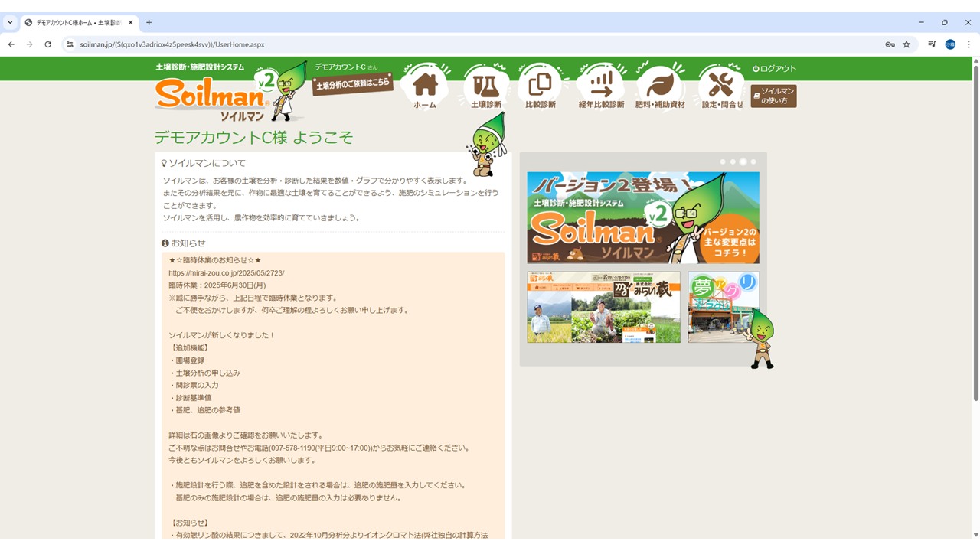Open the 設定・問合せ tools icon
This screenshot has height=551, width=980.
tap(722, 86)
